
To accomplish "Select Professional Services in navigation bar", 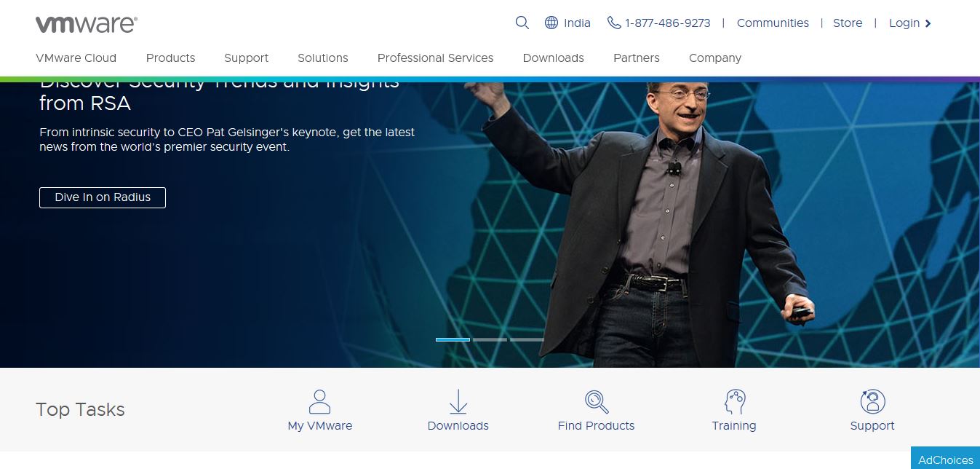I will [435, 58].
